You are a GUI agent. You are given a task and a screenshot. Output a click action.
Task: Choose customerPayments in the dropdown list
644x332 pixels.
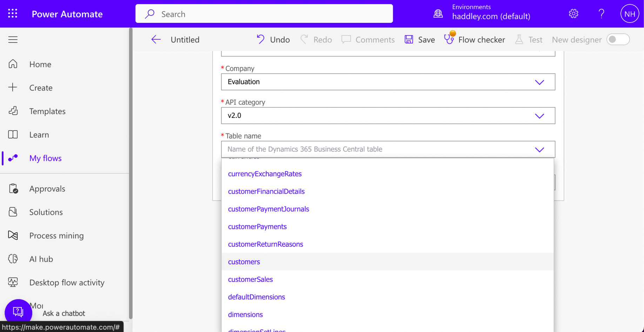click(x=257, y=227)
